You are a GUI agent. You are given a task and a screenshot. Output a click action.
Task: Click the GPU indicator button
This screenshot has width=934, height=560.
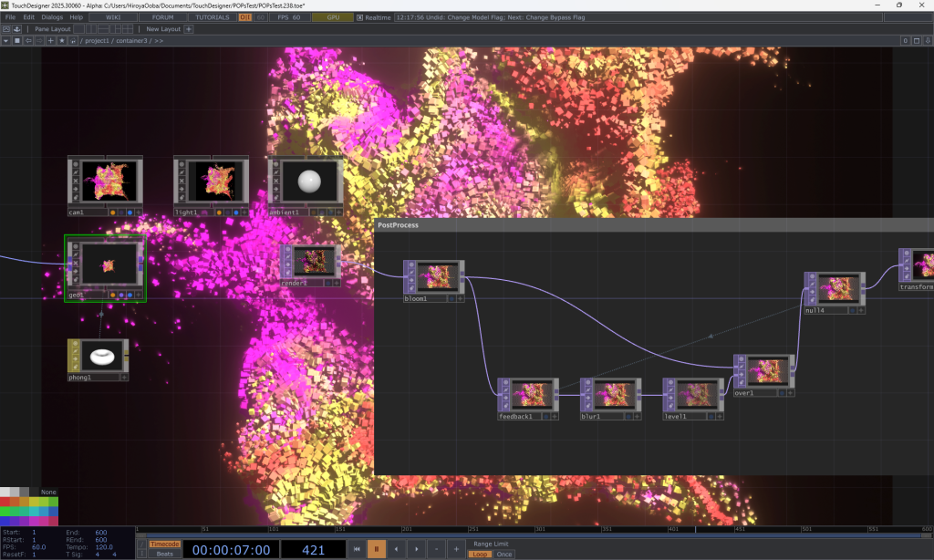(333, 17)
